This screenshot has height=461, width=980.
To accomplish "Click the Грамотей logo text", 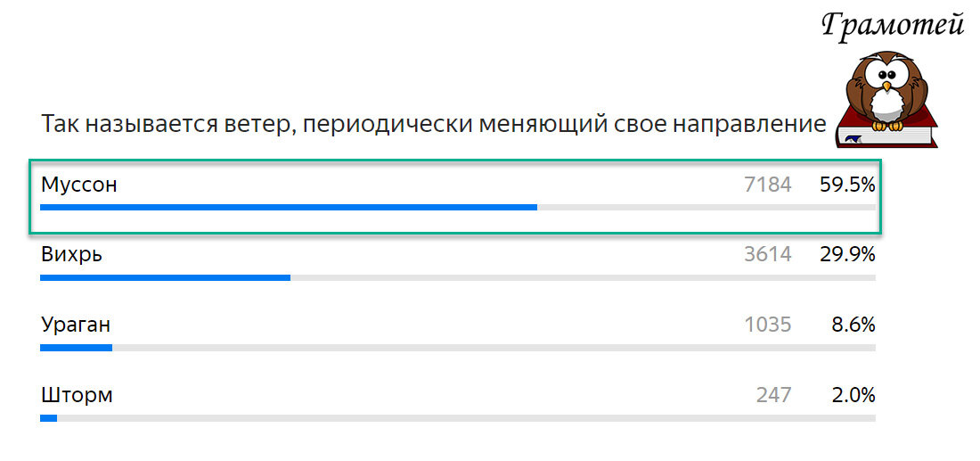I will pyautogui.click(x=893, y=26).
